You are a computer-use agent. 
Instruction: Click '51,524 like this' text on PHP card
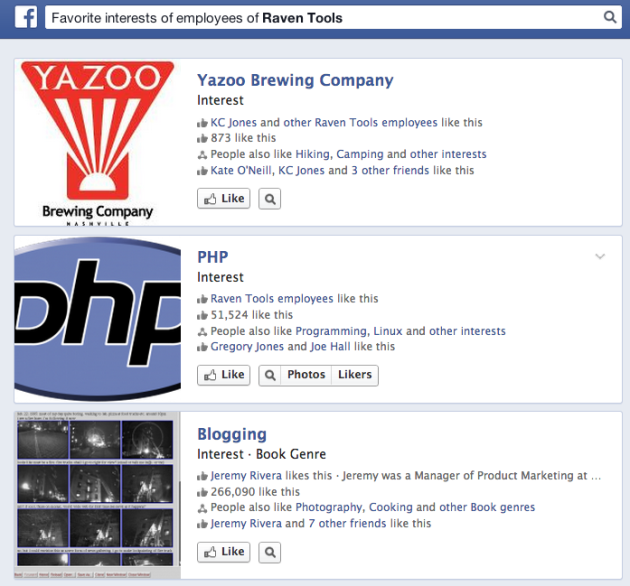pos(252,315)
